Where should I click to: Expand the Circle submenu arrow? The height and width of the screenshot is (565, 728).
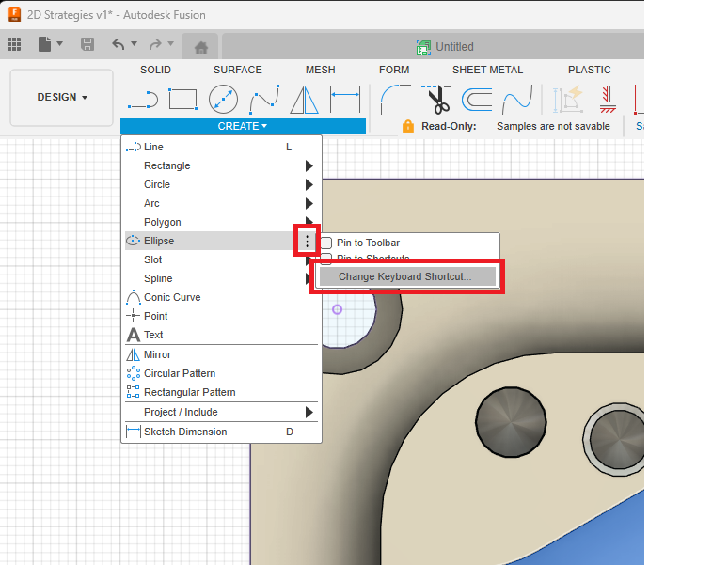point(309,184)
